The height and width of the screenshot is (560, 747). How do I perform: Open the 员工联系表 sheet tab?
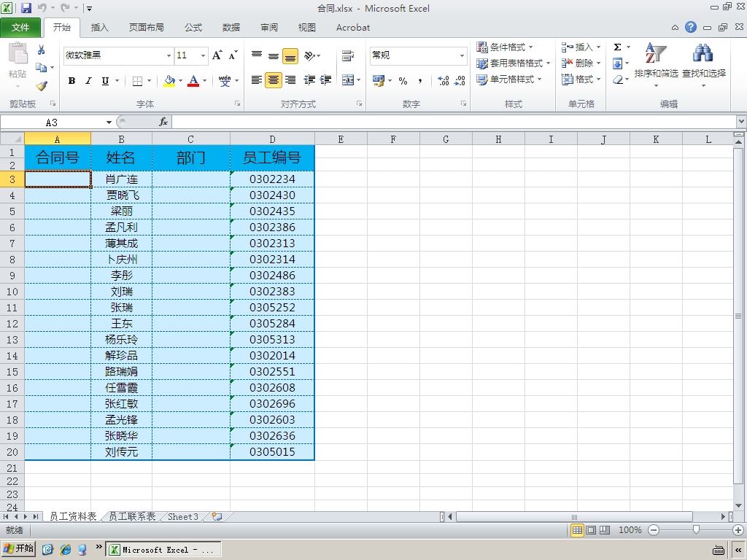pos(132,517)
